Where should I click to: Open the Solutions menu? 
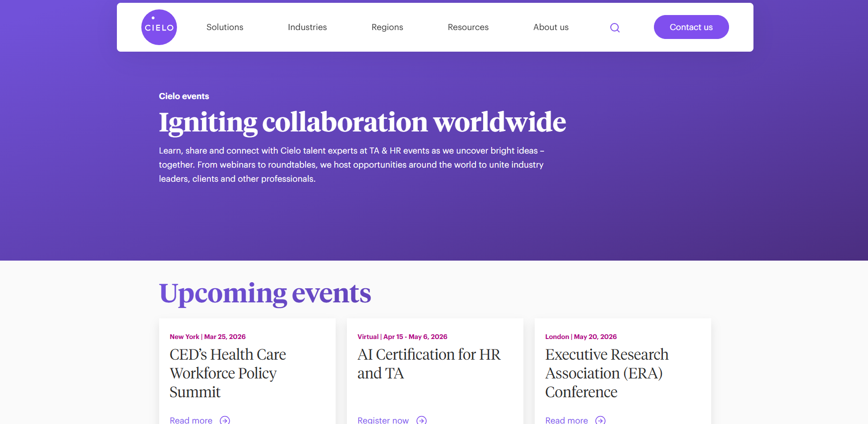tap(225, 27)
